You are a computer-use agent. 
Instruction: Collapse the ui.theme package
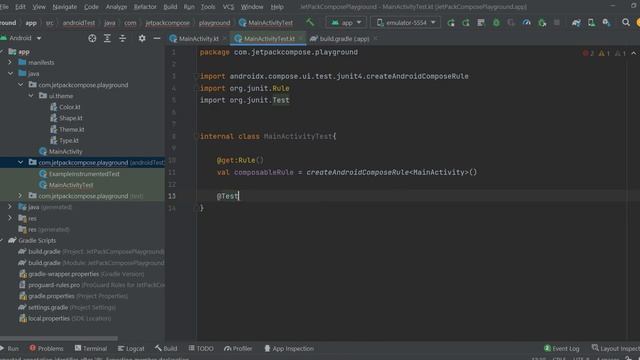click(31, 96)
